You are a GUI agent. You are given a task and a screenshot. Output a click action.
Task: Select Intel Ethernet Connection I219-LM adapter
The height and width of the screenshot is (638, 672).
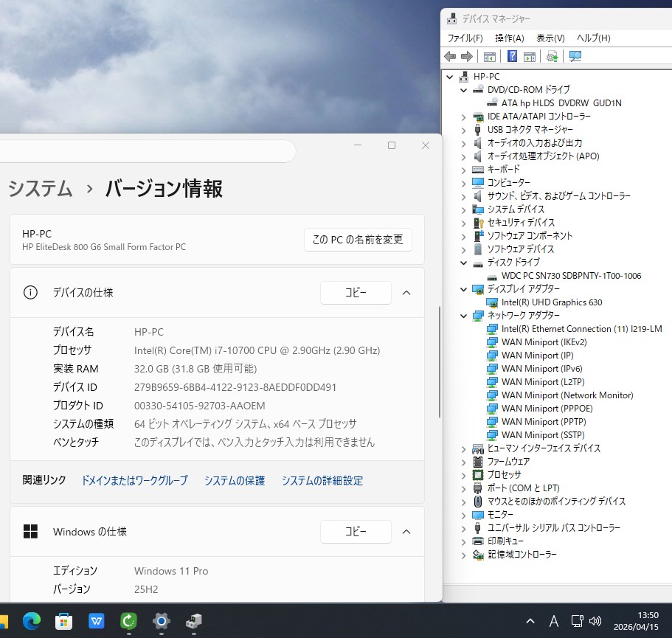coord(581,329)
